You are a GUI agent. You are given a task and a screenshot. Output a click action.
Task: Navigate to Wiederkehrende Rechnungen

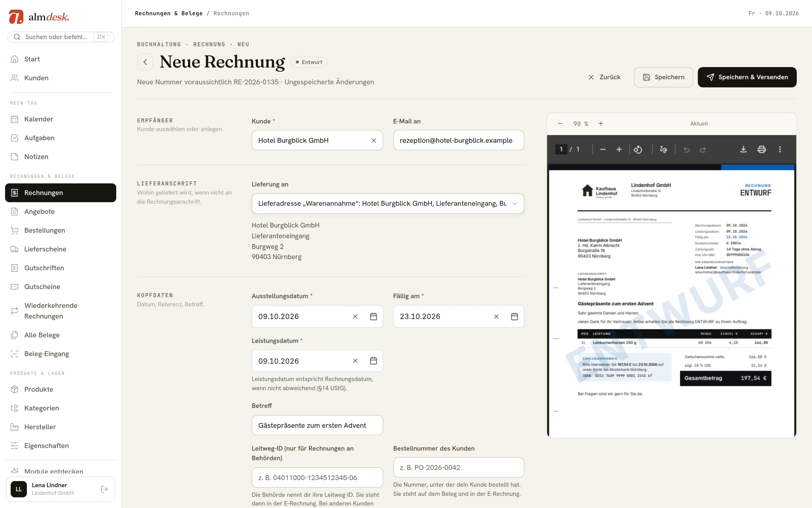click(60, 311)
